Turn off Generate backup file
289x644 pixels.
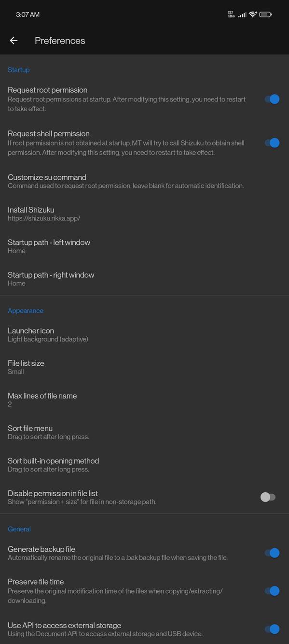coord(273,553)
